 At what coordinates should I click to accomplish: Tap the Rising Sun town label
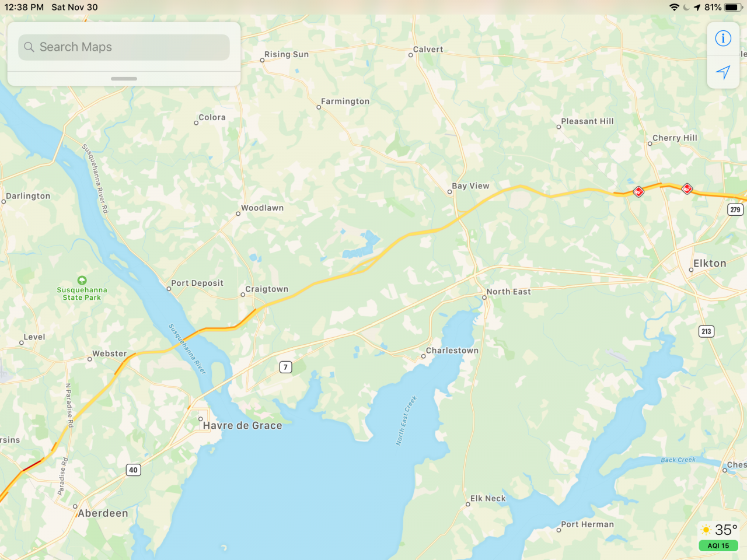(287, 54)
